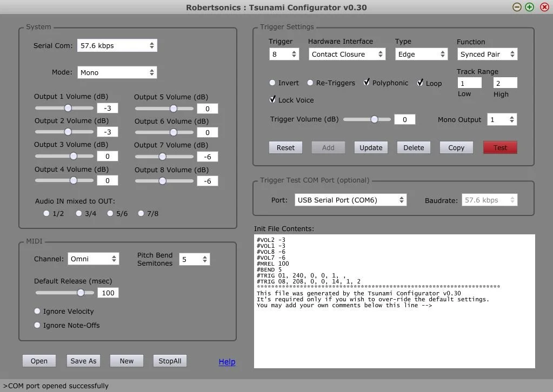Open Pitch Bend Semitones dropdown
Image resolution: width=553 pixels, height=392 pixels.
point(194,259)
